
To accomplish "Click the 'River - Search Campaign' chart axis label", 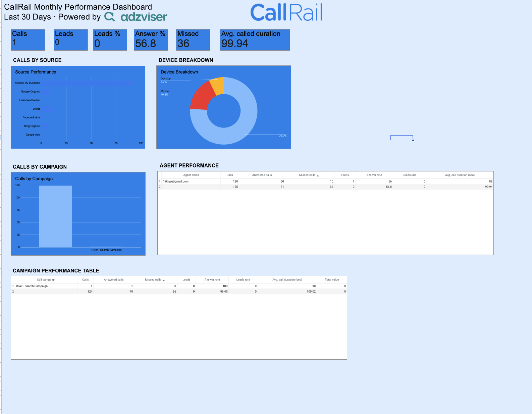I will click(107, 250).
